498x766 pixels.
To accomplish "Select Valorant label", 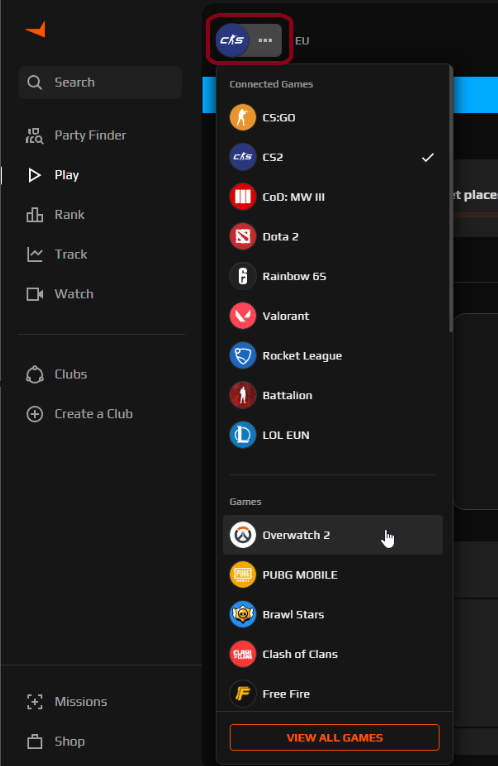I will pos(286,316).
